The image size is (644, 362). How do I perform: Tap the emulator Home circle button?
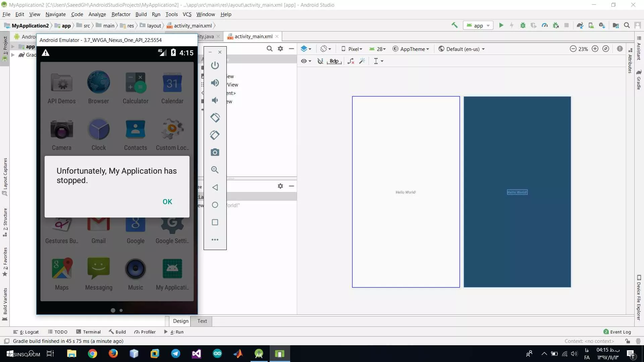(x=215, y=205)
